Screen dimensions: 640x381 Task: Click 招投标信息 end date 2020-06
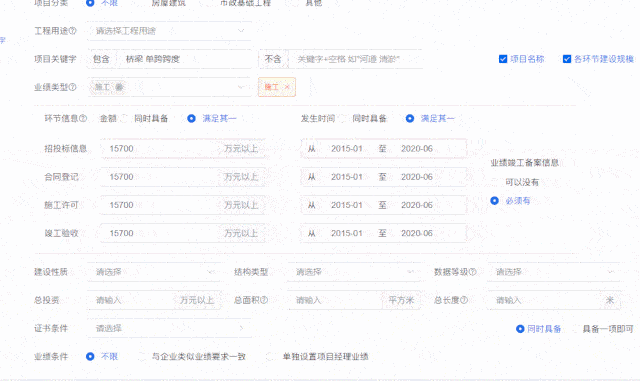[417, 148]
